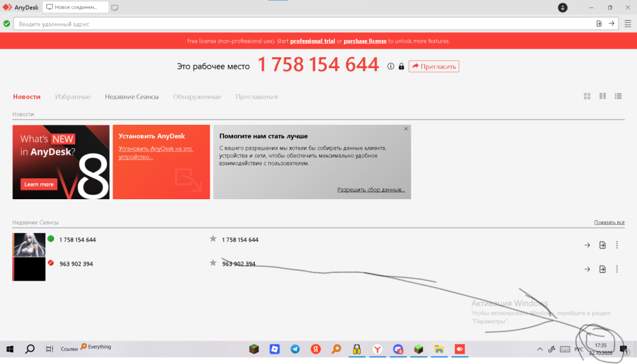Open session thumbnail for 1 758 154 644
Viewport: 637px width, 364px height.
coord(29,245)
